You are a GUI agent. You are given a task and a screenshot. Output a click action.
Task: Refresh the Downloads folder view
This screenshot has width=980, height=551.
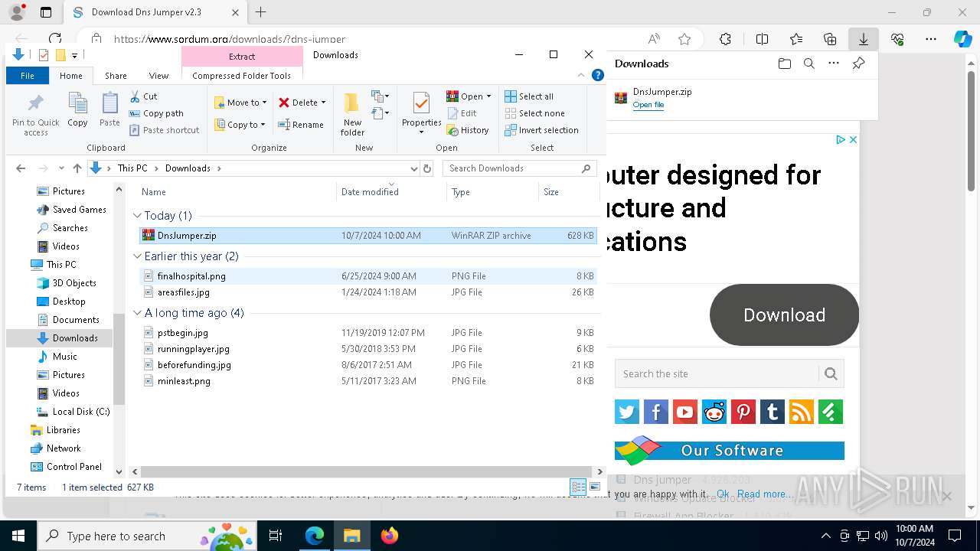[x=427, y=168]
